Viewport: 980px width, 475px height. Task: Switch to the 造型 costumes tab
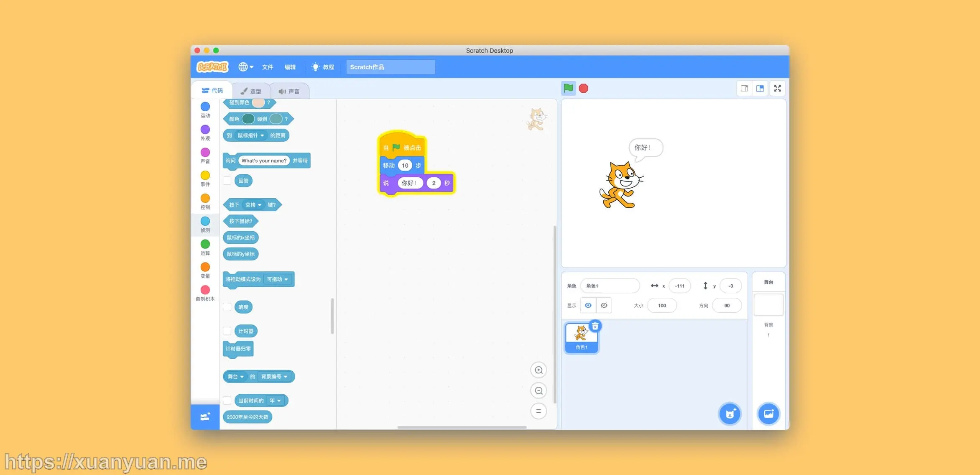pyautogui.click(x=251, y=91)
